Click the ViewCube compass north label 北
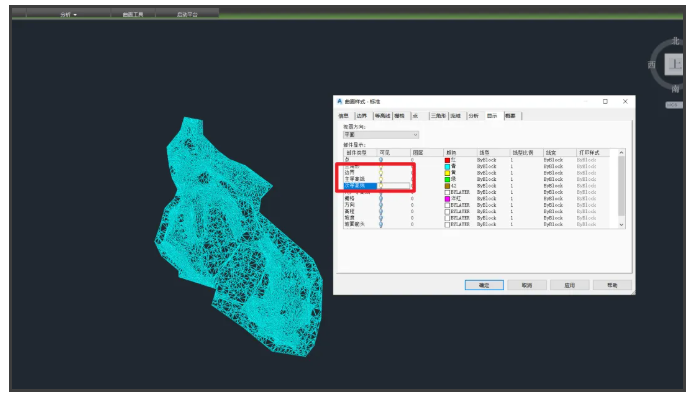 click(675, 41)
